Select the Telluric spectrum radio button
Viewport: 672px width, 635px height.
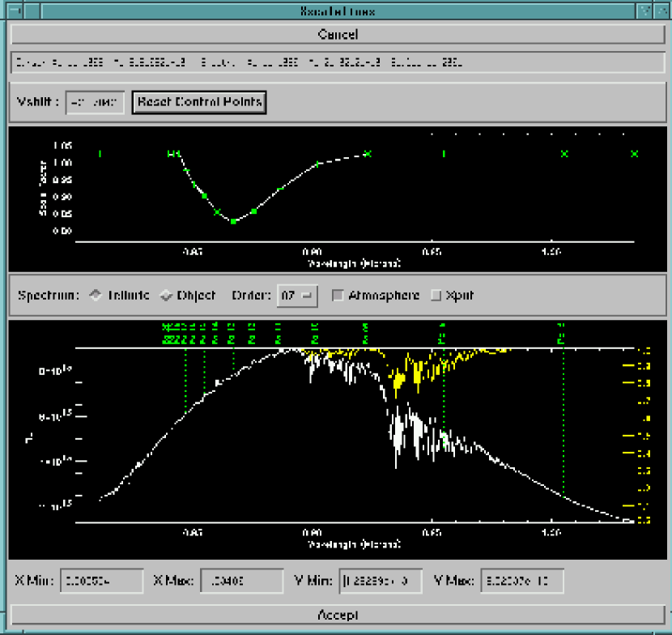pyautogui.click(x=96, y=295)
